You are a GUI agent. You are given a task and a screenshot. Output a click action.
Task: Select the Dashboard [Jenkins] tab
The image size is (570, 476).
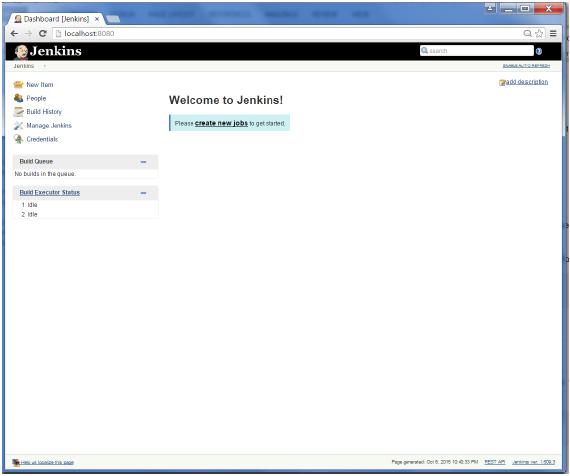pos(55,19)
